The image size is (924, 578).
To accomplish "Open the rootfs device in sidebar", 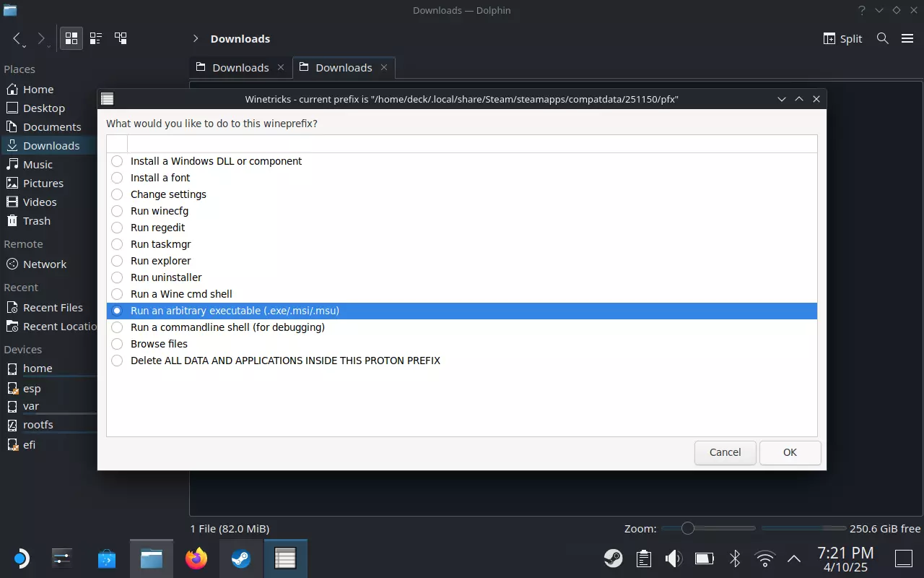I will point(48,425).
